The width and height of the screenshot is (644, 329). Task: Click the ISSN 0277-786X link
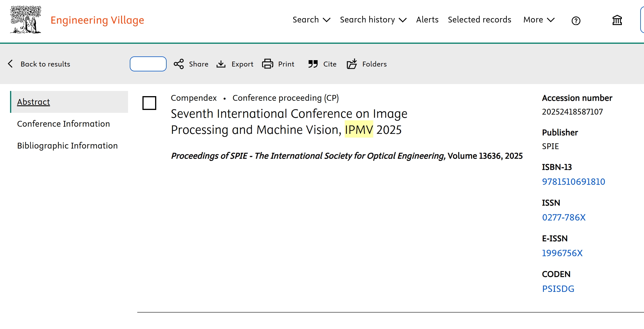(564, 217)
